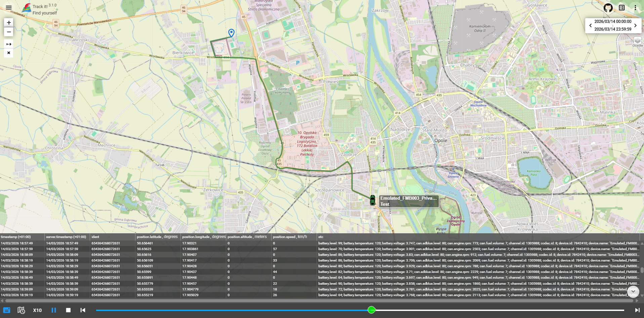
Task: Open the Track it! GitHub page
Action: pyautogui.click(x=608, y=7)
